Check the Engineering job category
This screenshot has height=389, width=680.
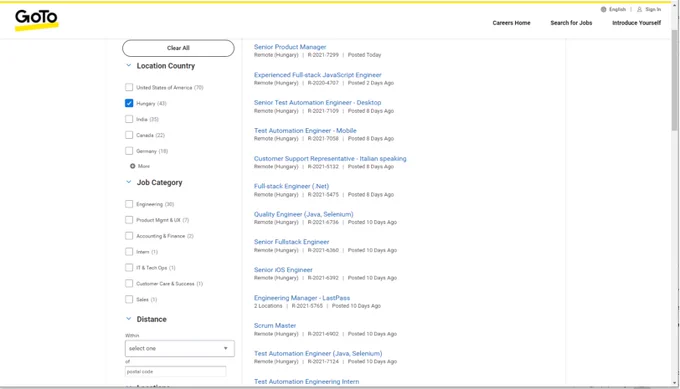point(129,204)
